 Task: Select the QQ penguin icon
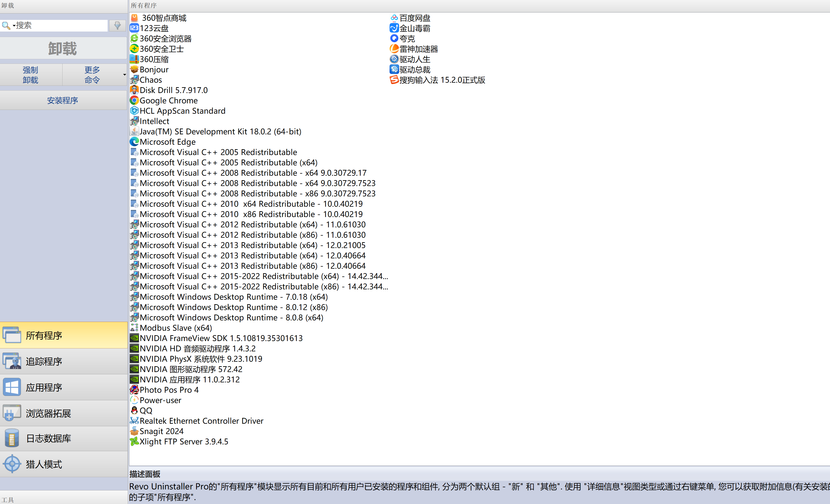coord(134,410)
